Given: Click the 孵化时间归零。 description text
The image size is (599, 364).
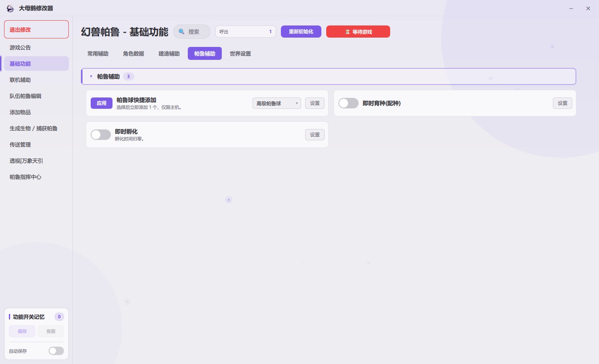Looking at the screenshot, I should [130, 139].
